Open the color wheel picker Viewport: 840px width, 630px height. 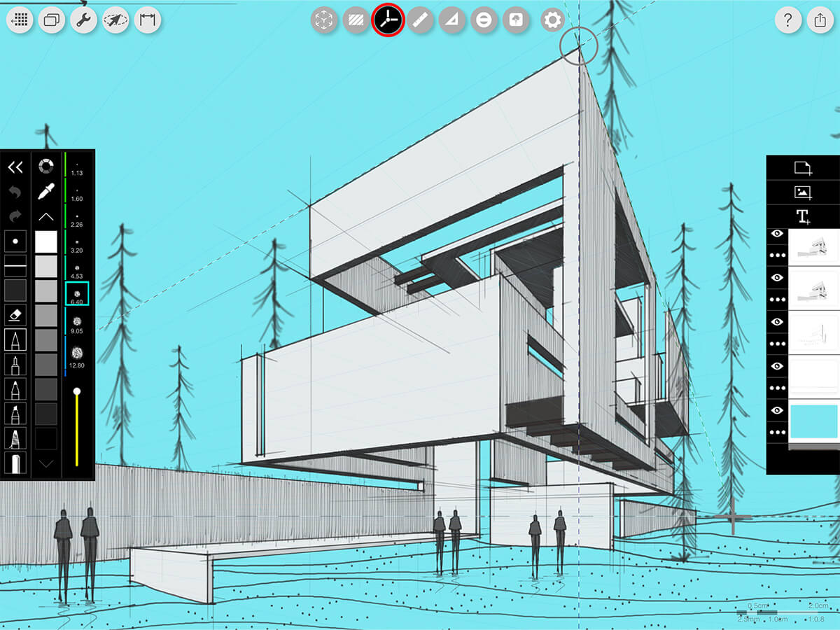[x=46, y=167]
